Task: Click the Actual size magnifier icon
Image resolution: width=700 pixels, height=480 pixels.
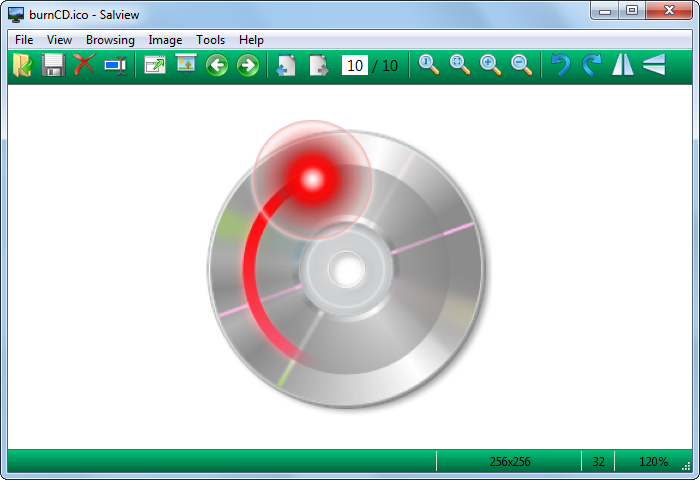Action: click(429, 65)
